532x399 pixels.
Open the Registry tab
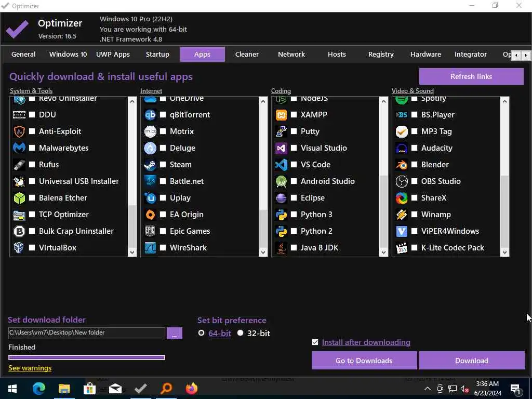click(x=381, y=54)
